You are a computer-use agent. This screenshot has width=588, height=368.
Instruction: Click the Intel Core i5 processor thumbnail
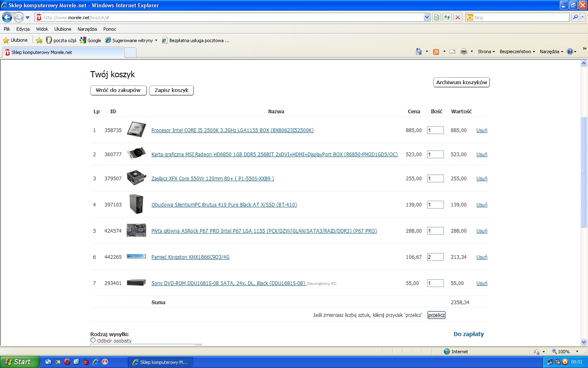point(136,130)
